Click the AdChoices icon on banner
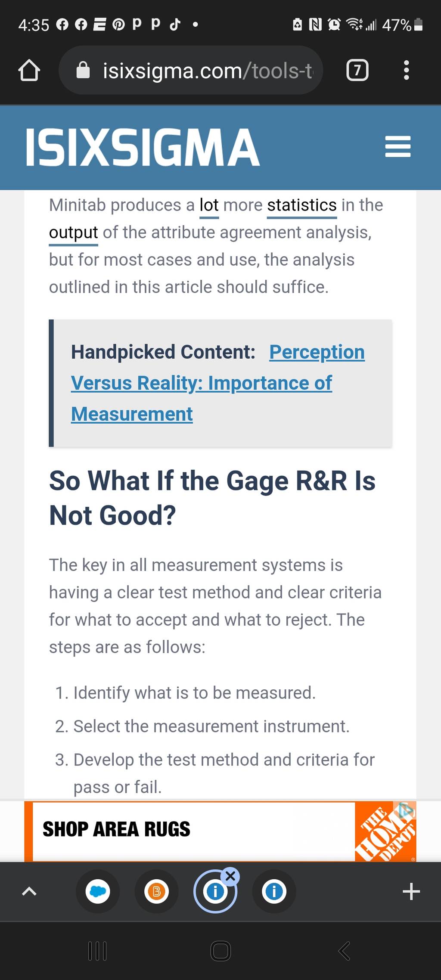 [x=407, y=810]
